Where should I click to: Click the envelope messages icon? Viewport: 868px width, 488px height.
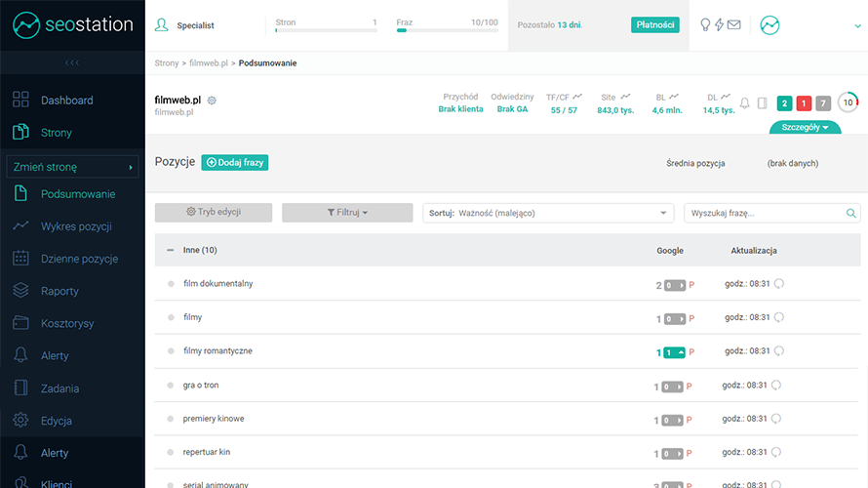point(734,25)
